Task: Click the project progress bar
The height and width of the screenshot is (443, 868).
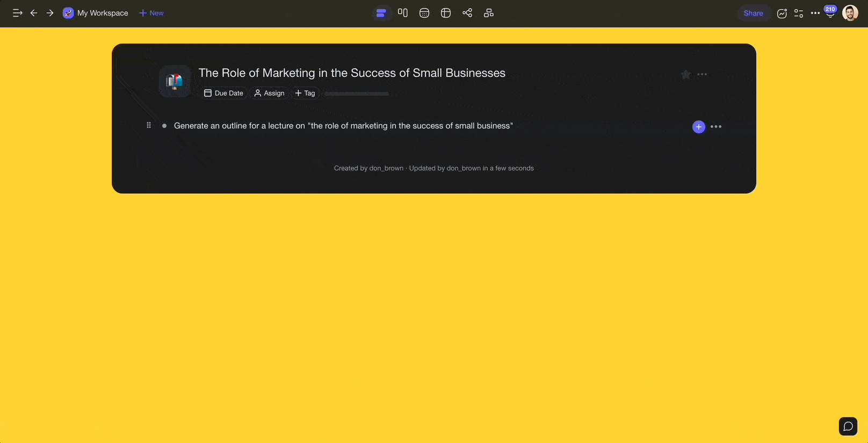Action: [357, 94]
